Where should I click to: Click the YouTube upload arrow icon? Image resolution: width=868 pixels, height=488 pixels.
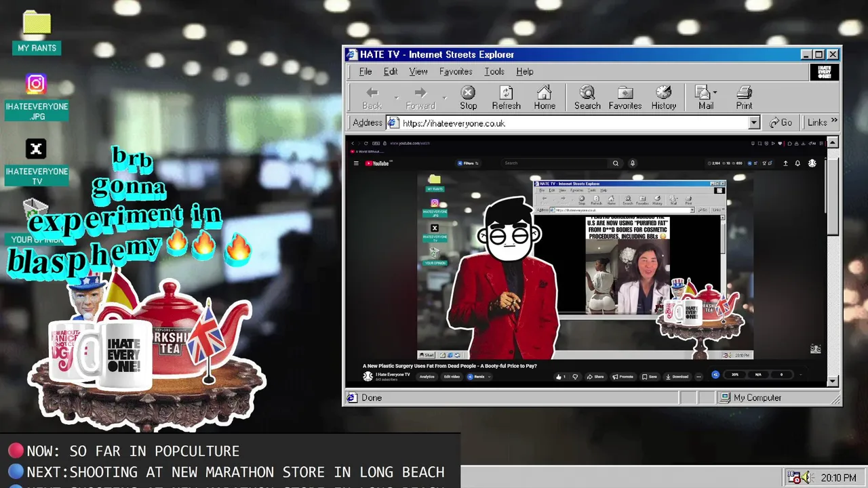click(x=786, y=163)
